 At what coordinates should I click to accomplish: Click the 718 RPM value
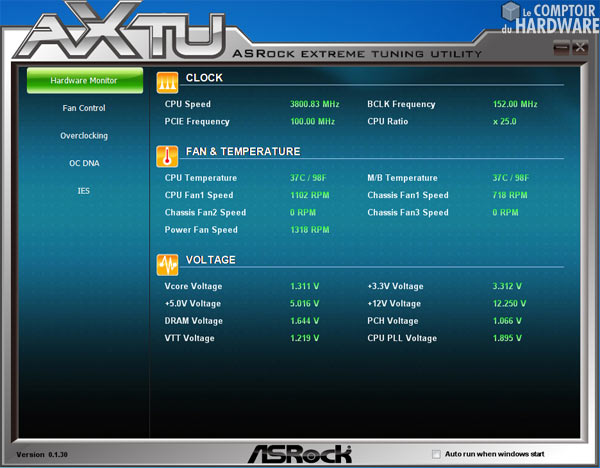(x=510, y=195)
